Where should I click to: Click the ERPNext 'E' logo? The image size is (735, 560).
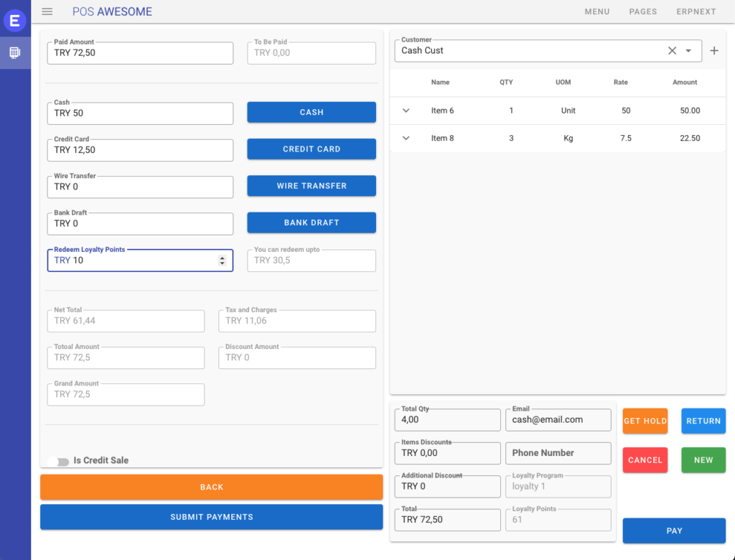point(15,21)
